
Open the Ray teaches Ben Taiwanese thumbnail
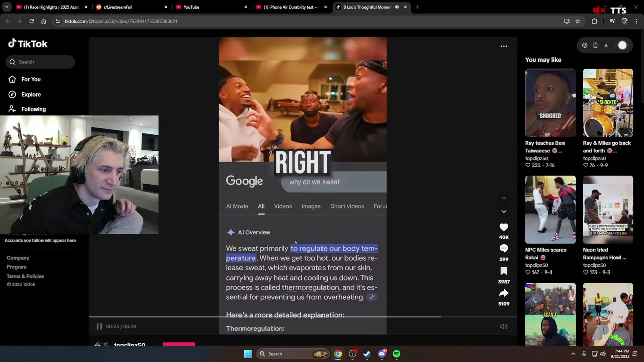coord(550,103)
